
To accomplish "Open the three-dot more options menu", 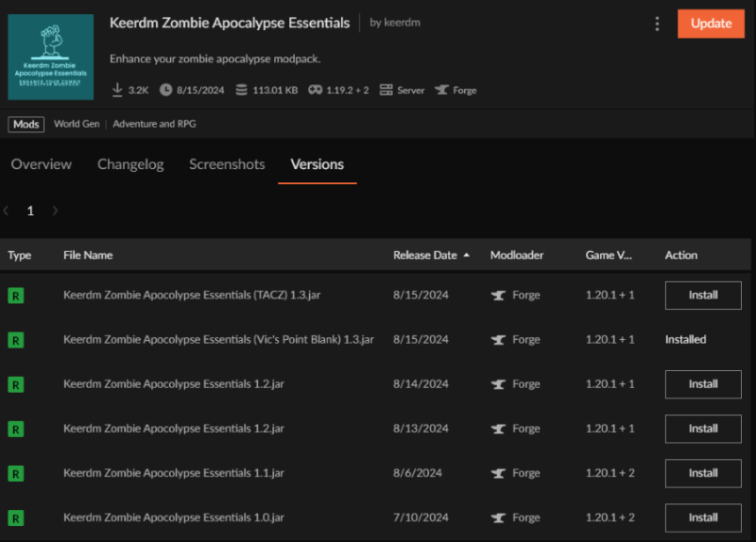I will (657, 24).
